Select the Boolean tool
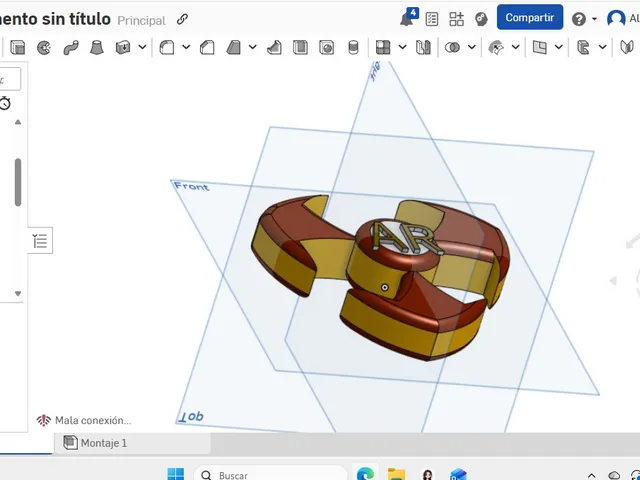This screenshot has height=480, width=640. click(452, 48)
